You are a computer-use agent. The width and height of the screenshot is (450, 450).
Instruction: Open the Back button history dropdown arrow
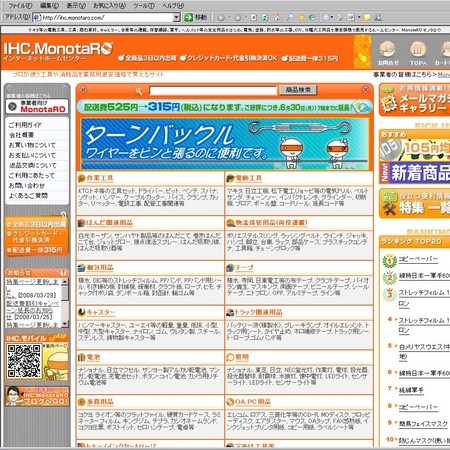coord(230,17)
